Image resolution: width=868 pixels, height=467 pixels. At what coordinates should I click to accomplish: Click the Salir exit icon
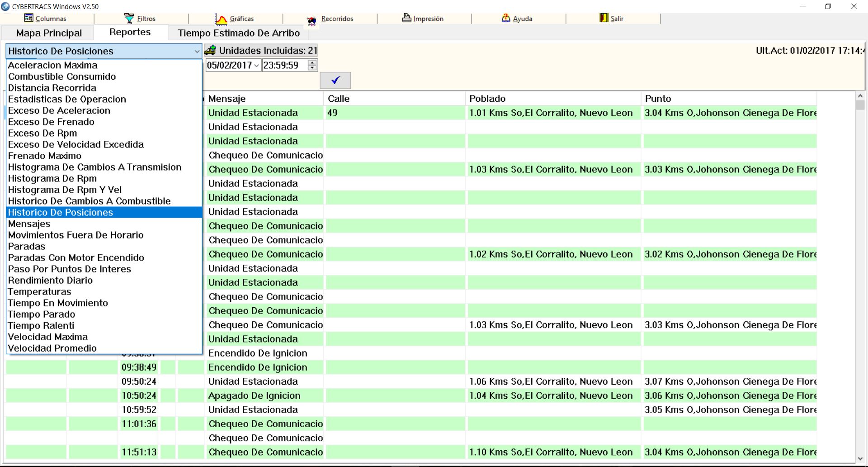604,18
